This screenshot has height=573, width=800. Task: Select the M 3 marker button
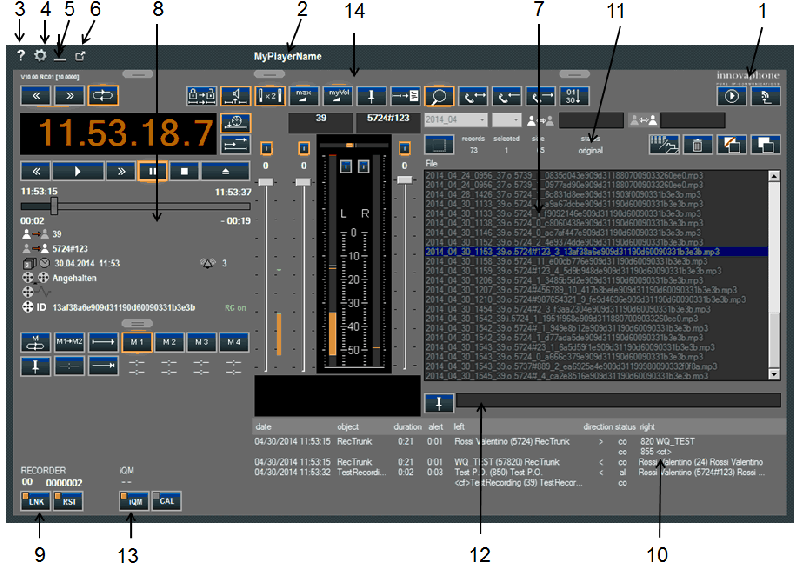203,343
